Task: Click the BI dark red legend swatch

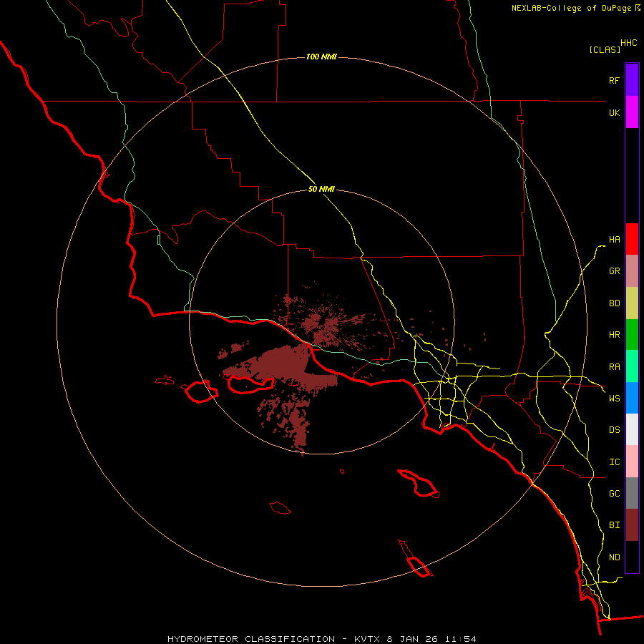Action: click(632, 525)
